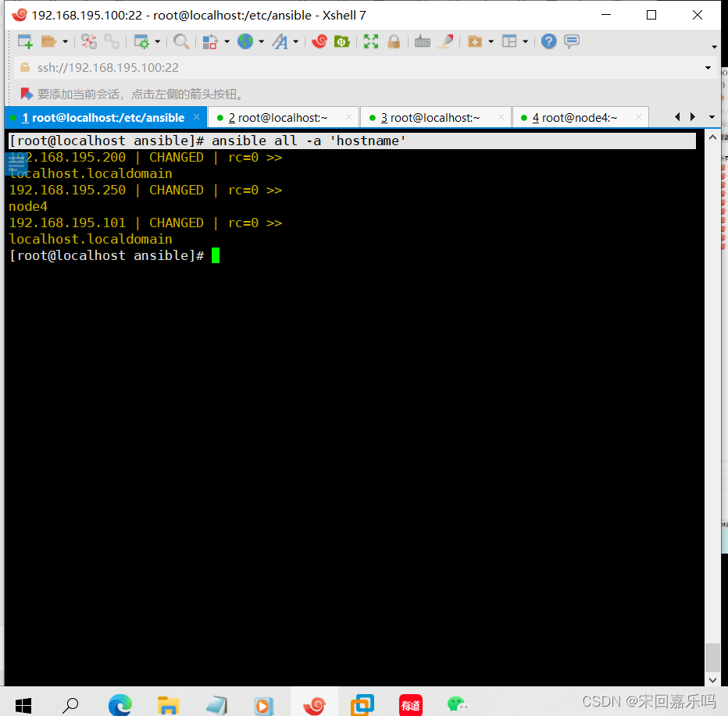Image resolution: width=728 pixels, height=716 pixels.
Task: Click the terminal scrollbar down arrow
Action: click(x=712, y=680)
